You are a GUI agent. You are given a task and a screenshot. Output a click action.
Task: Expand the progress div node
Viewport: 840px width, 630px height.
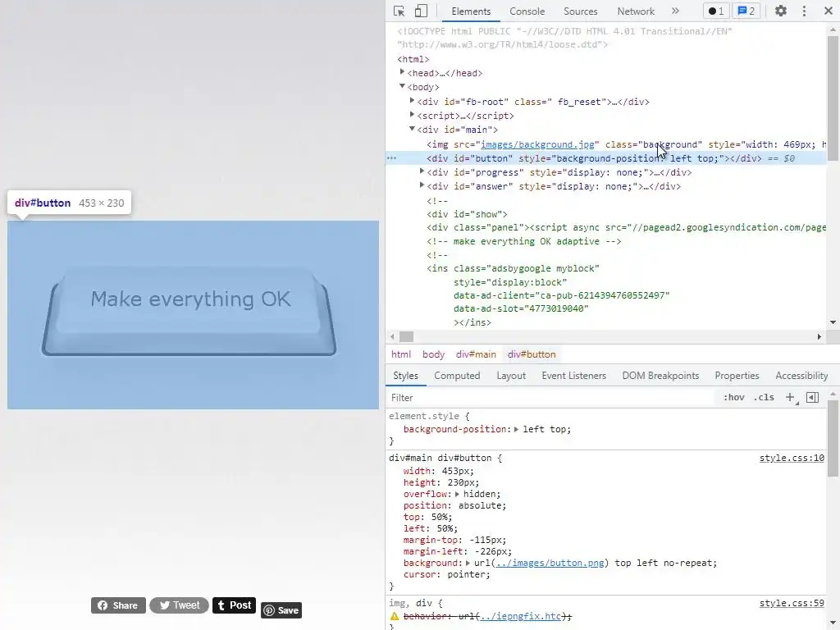(422, 171)
